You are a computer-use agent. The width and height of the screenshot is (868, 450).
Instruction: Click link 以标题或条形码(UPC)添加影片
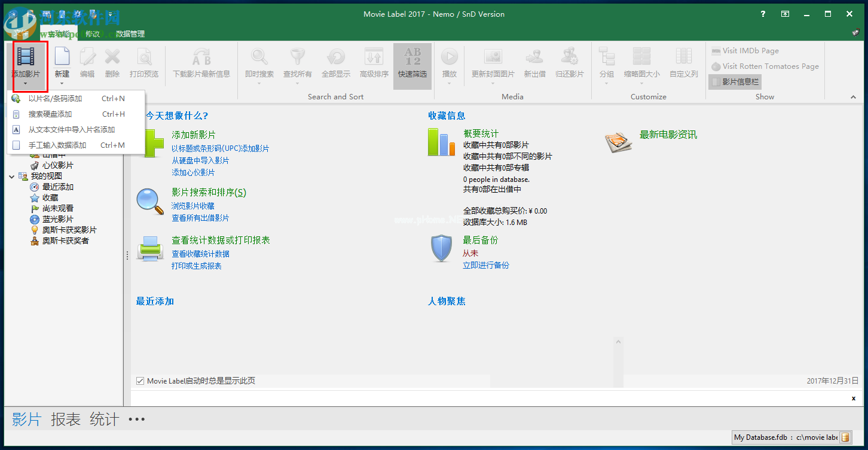click(x=221, y=148)
